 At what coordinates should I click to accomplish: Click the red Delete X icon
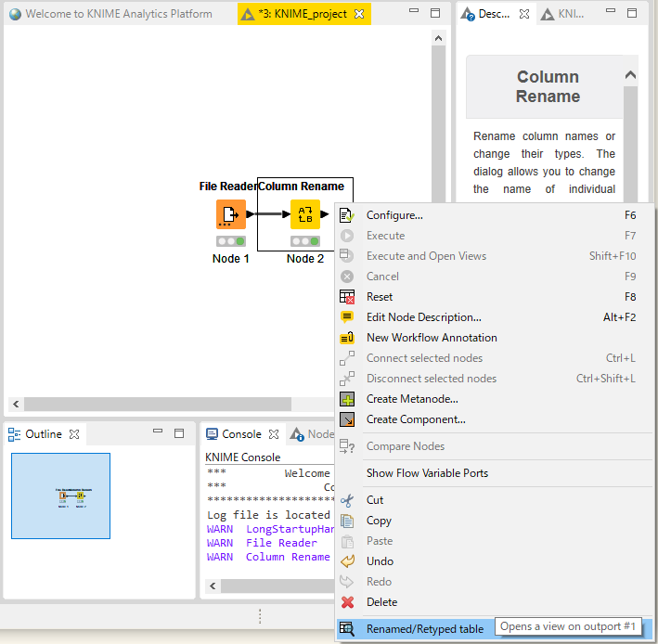[x=347, y=602]
